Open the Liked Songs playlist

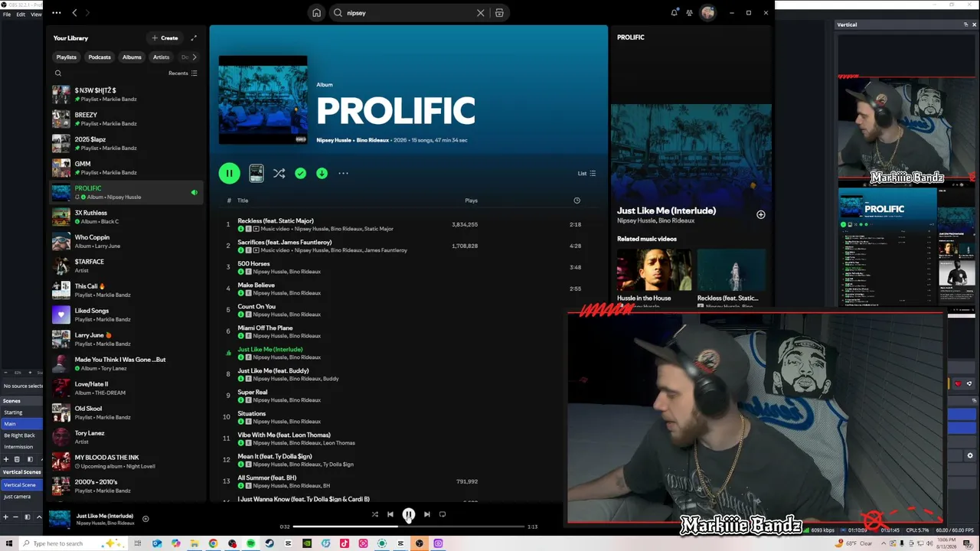126,315
